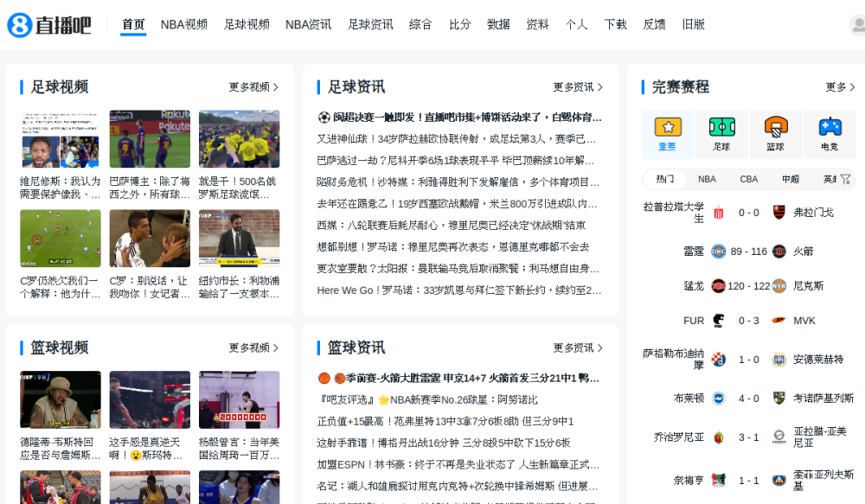
Task: Open 下载 navigation item
Action: [x=615, y=24]
